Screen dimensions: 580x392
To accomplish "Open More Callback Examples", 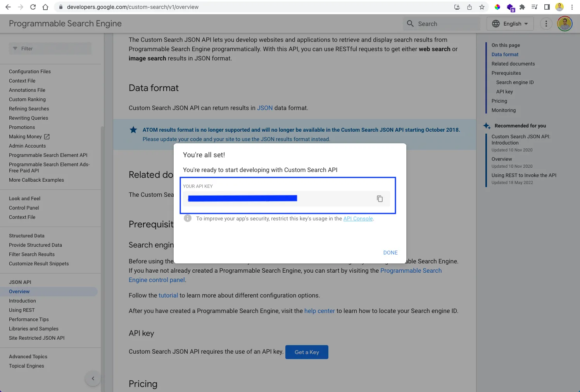I will (x=36, y=180).
